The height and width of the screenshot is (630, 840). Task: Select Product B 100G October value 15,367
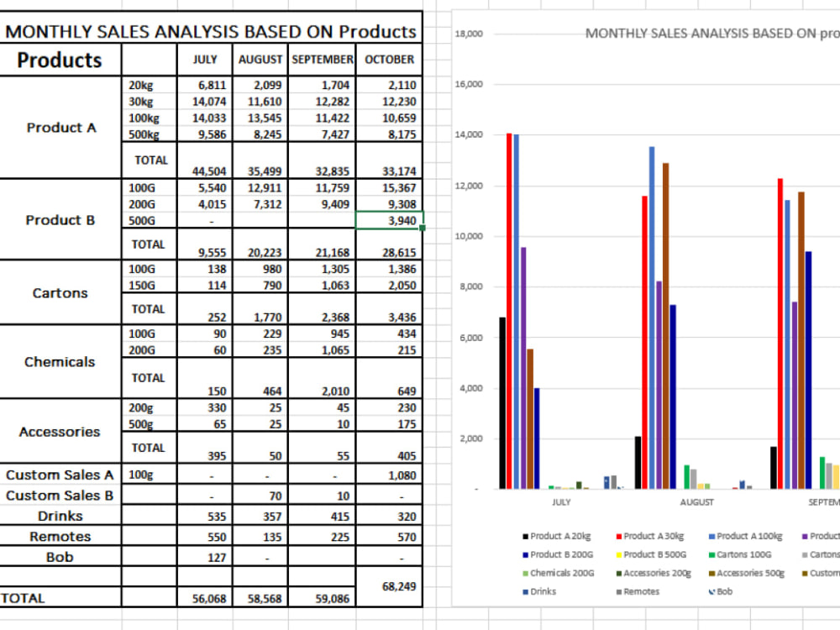pyautogui.click(x=390, y=187)
